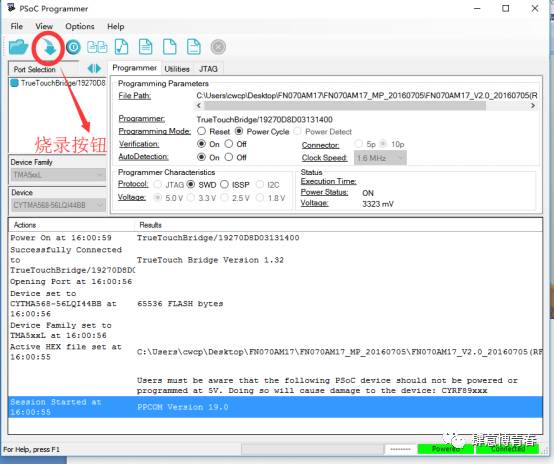The width and height of the screenshot is (554, 465).
Task: Click the Abort red X toolbar icon
Action: 218,47
